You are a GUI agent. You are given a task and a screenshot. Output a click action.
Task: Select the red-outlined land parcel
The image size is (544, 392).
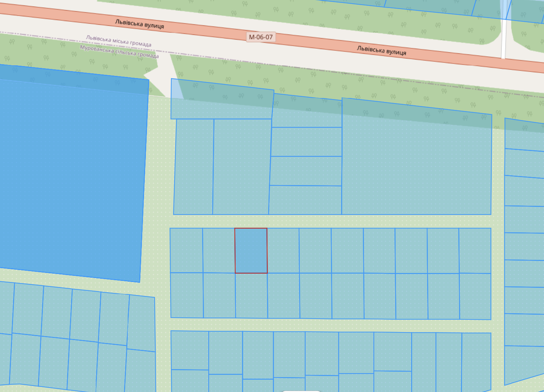[251, 250]
